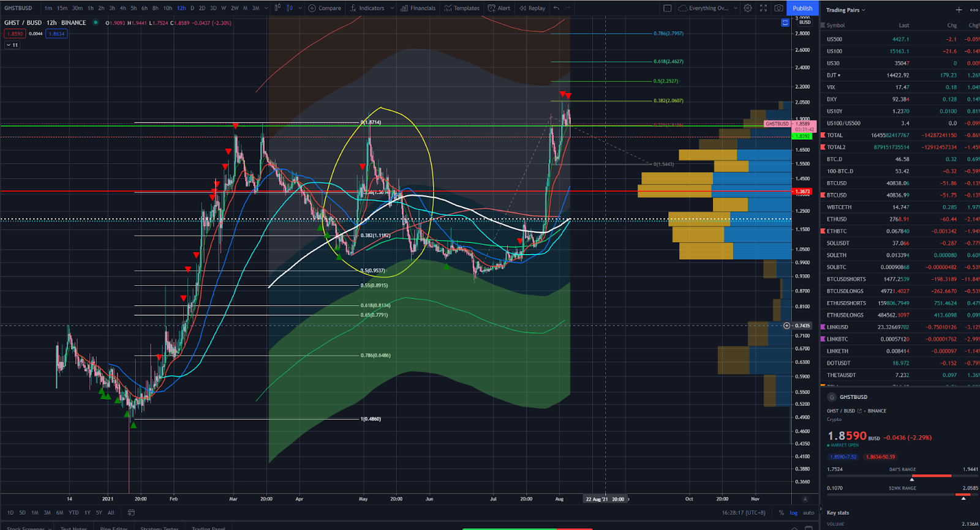Image resolution: width=980 pixels, height=530 pixels.
Task: Open the Indicators favorites dropdown arrow
Action: click(x=392, y=8)
